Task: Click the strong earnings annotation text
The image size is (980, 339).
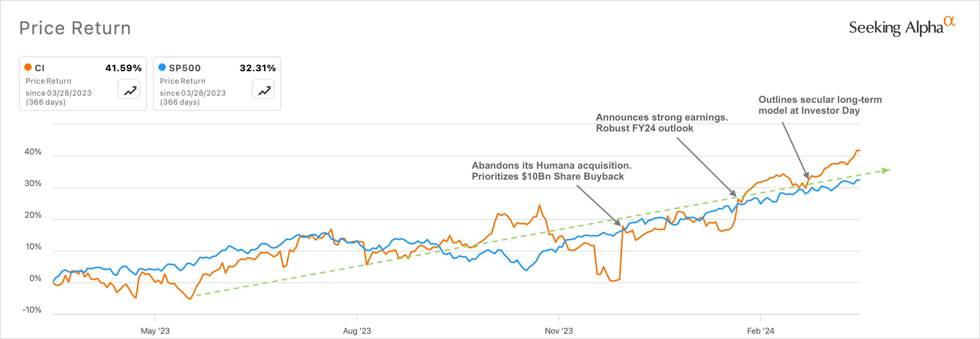Action: click(x=661, y=123)
